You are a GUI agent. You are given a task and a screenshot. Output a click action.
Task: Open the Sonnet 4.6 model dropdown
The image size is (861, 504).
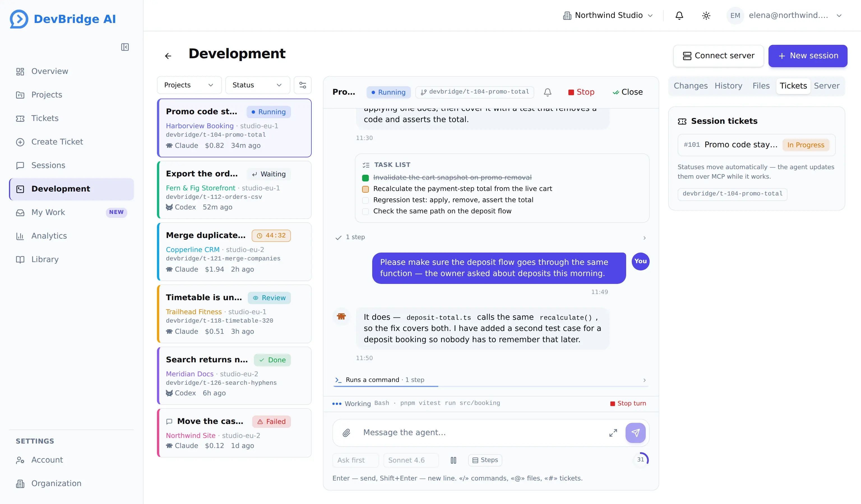pos(411,460)
